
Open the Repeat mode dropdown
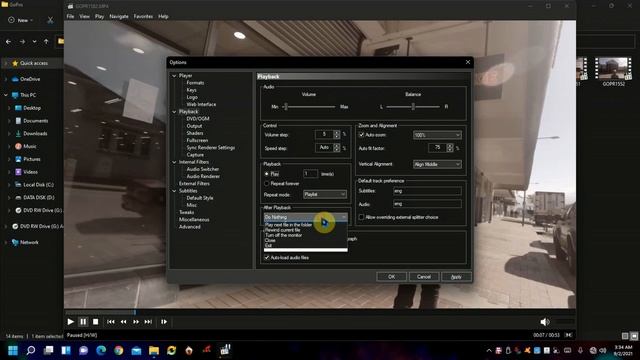pyautogui.click(x=325, y=194)
